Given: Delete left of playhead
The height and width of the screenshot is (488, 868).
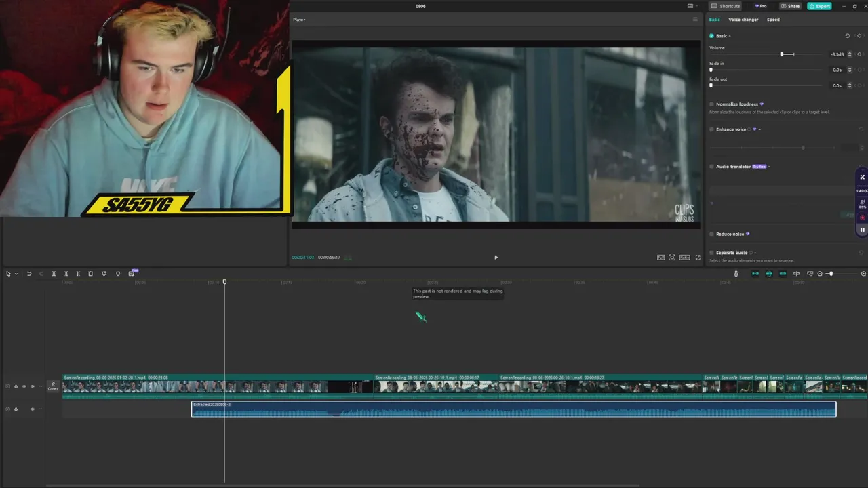Looking at the screenshot, I should click(66, 274).
